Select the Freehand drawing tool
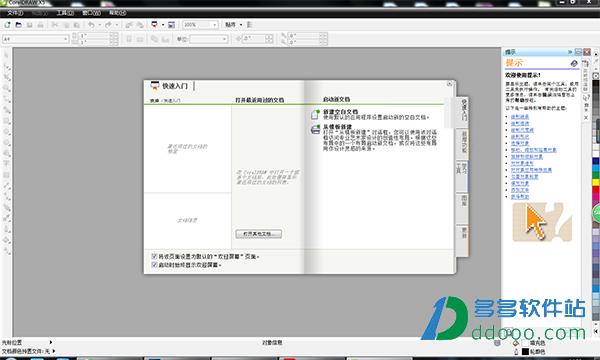Screen dimensions: 600x360 [x=7, y=99]
